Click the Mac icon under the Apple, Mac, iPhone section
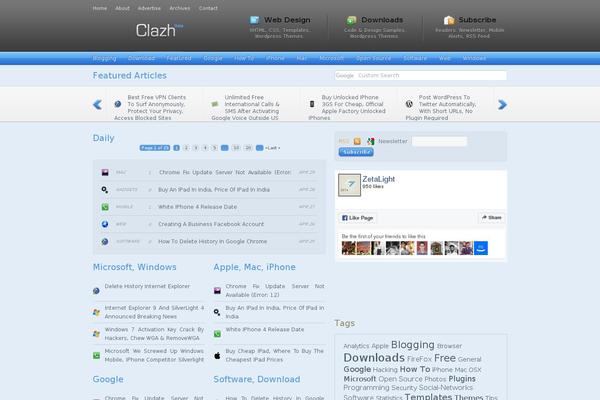The width and height of the screenshot is (600, 400). tap(217, 291)
